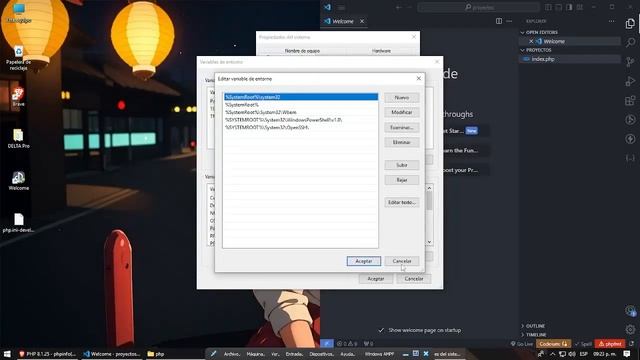Click Aceptar in Editar variable de entorno
The width and height of the screenshot is (640, 360).
tap(364, 261)
